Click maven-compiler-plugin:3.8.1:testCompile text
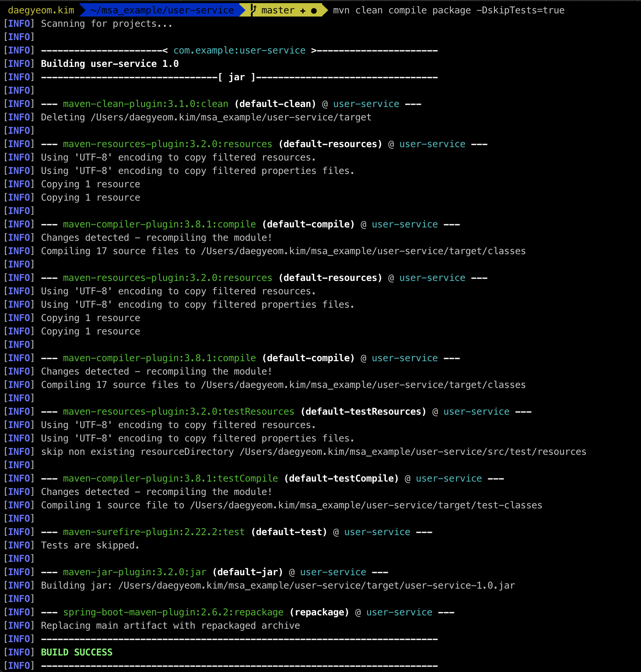The width and height of the screenshot is (641, 672). pos(170,478)
